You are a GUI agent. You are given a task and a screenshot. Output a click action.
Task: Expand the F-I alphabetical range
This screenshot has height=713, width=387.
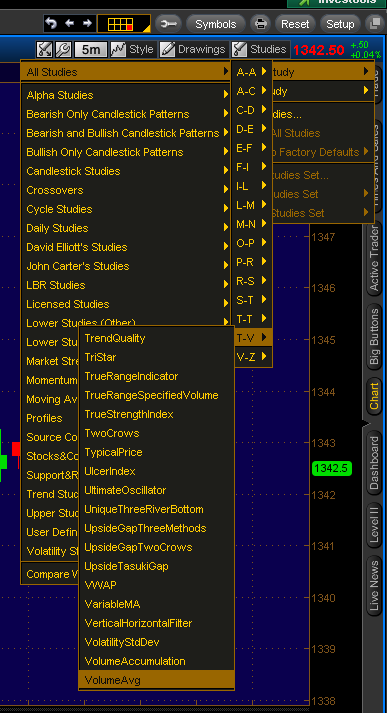[251, 167]
